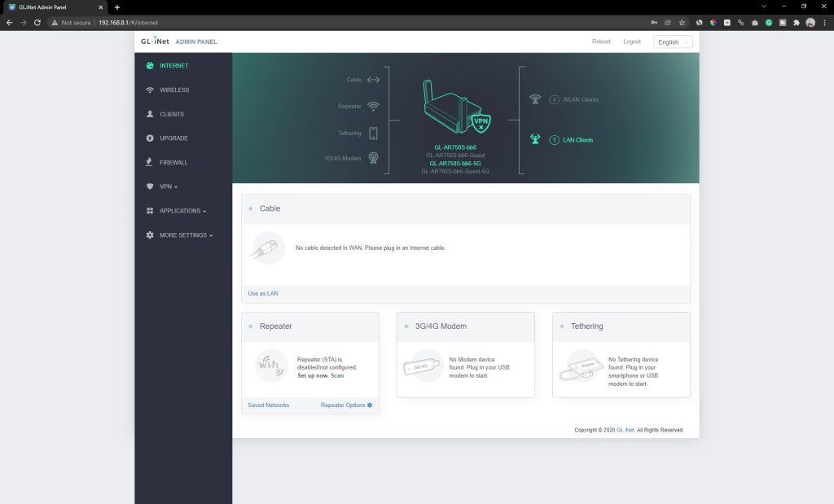The width and height of the screenshot is (834, 504).
Task: Close the GL.iNet Admin Panel tab
Action: [100, 7]
